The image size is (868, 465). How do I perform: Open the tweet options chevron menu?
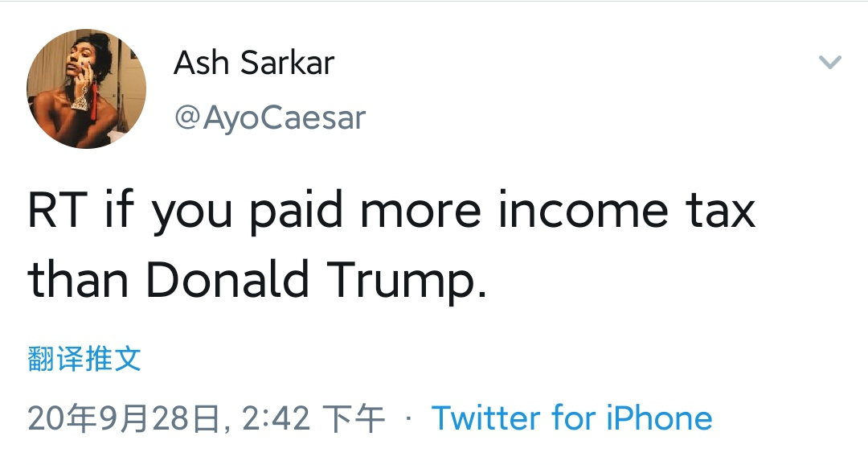829,61
